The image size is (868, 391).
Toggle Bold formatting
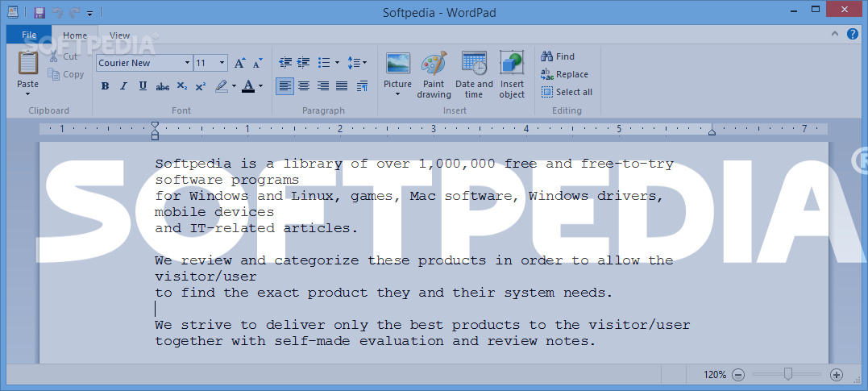coord(106,85)
